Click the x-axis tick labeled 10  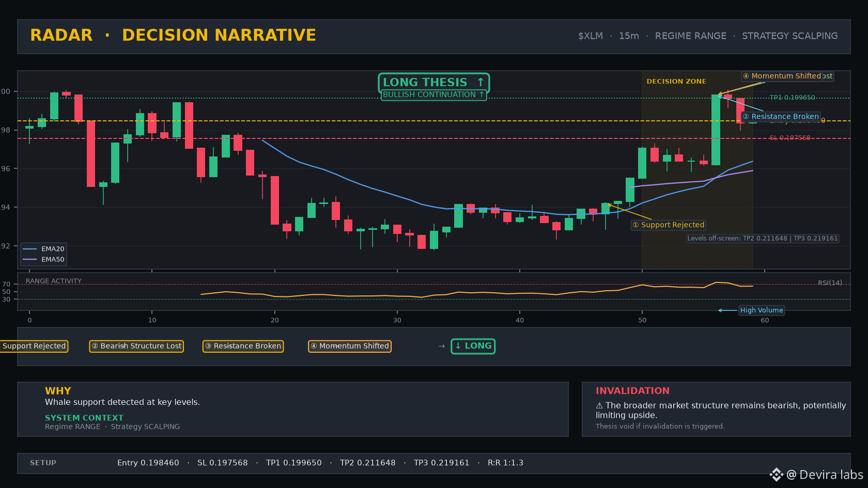click(152, 320)
